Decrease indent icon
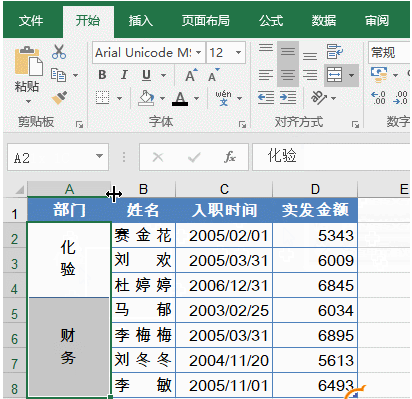Viewport: 412px width, 399px height. [x=266, y=98]
